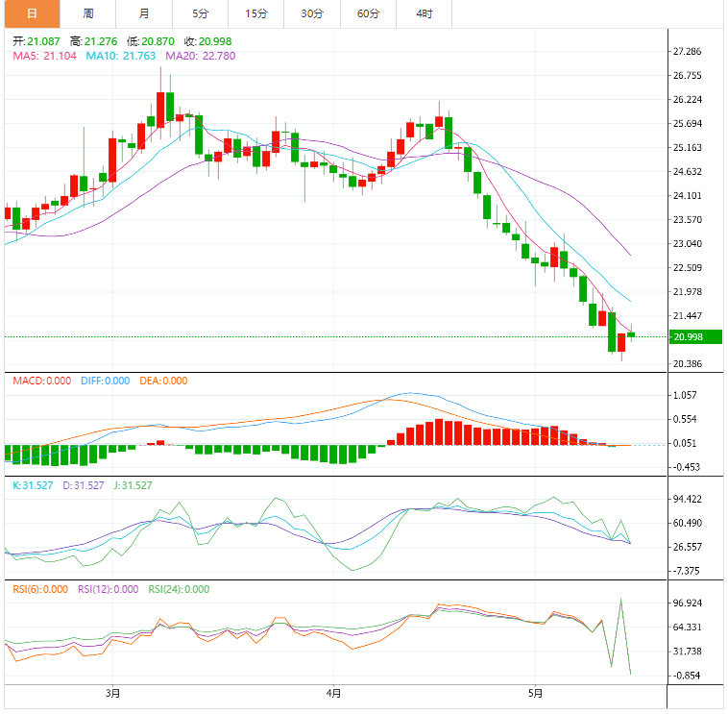Click the RSI axis value -0.854
Image resolution: width=728 pixels, height=714 pixels.
click(686, 676)
